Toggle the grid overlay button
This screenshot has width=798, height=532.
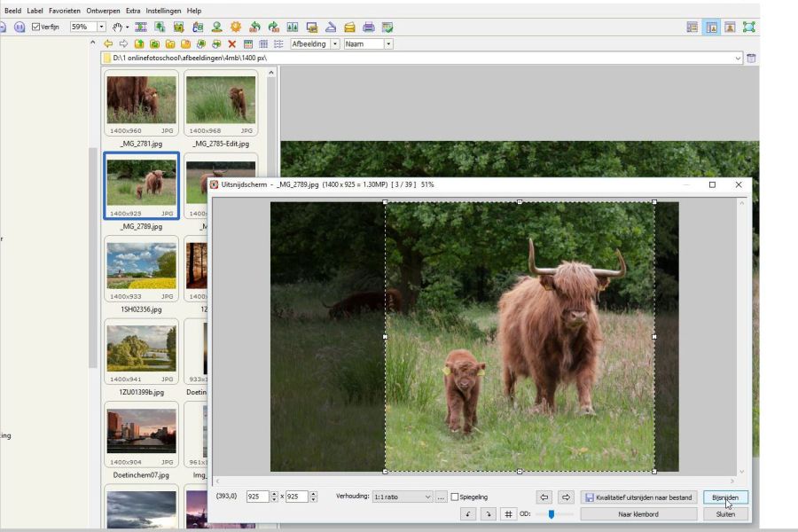point(508,514)
